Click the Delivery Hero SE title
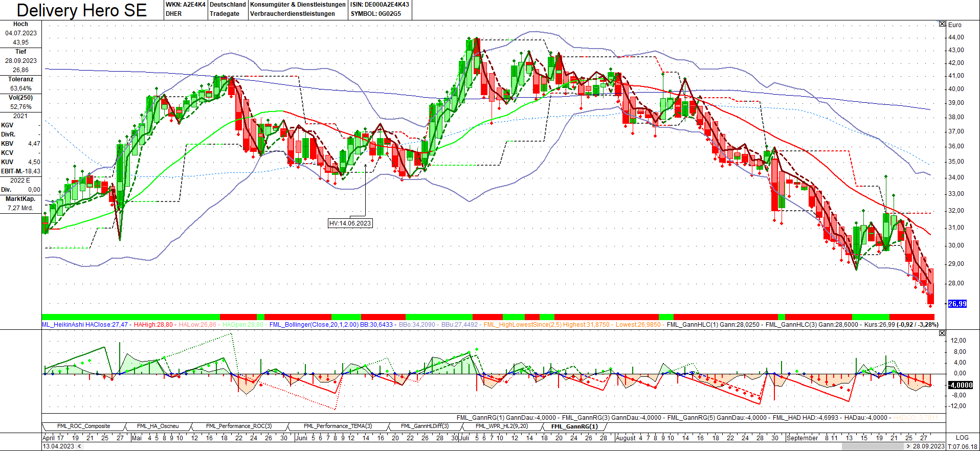Screen dimensions: 980x451 pos(82,10)
